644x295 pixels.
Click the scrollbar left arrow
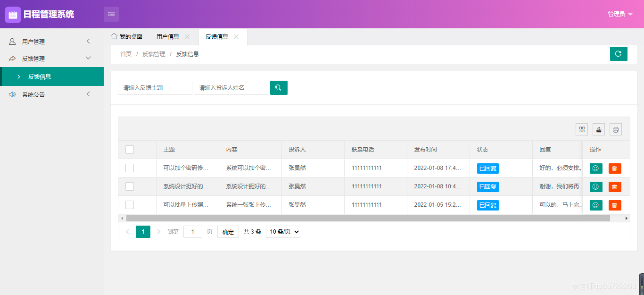[x=122, y=219]
